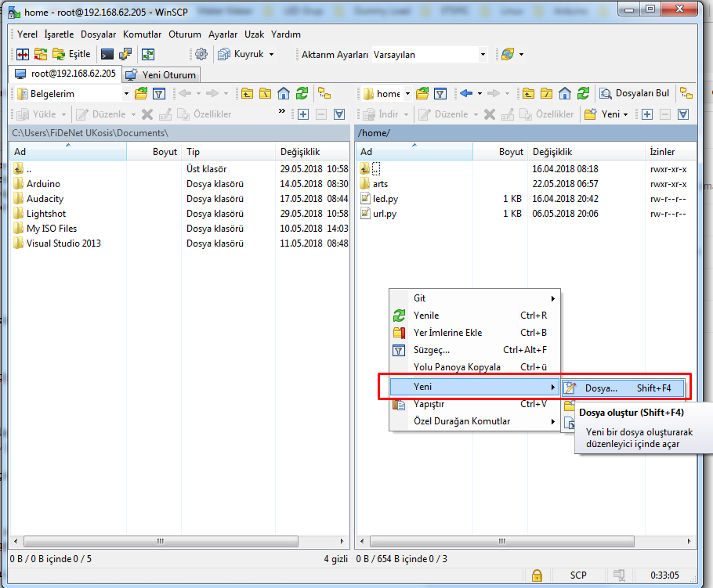Screen dimensions: 713x588
Task: Open the Varsayılan transfer settings dropdown
Action: click(483, 55)
